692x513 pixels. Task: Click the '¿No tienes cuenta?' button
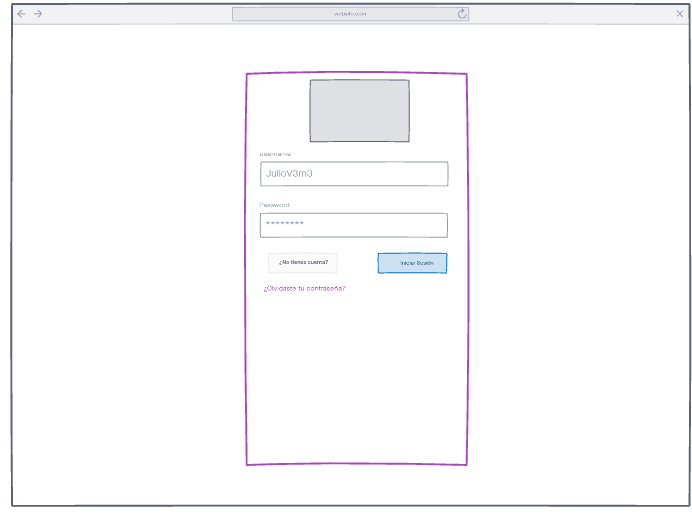point(303,262)
